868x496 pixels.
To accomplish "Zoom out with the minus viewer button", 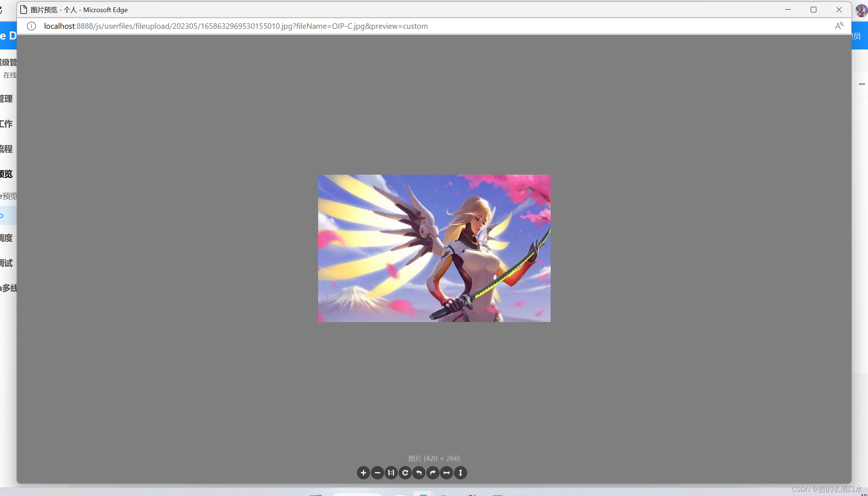I will click(x=377, y=472).
